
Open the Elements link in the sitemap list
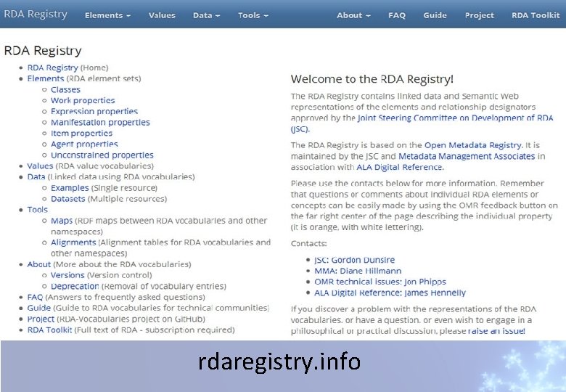pos(46,78)
